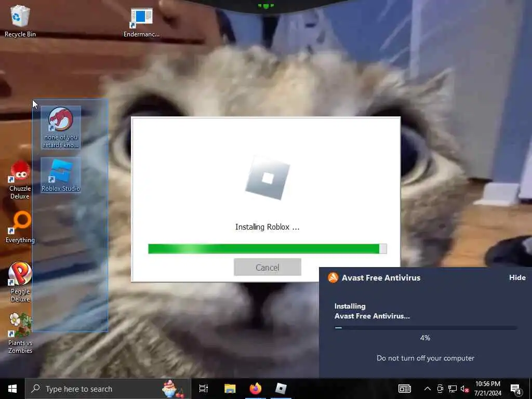Show hidden tray icons chevron

[428, 389]
